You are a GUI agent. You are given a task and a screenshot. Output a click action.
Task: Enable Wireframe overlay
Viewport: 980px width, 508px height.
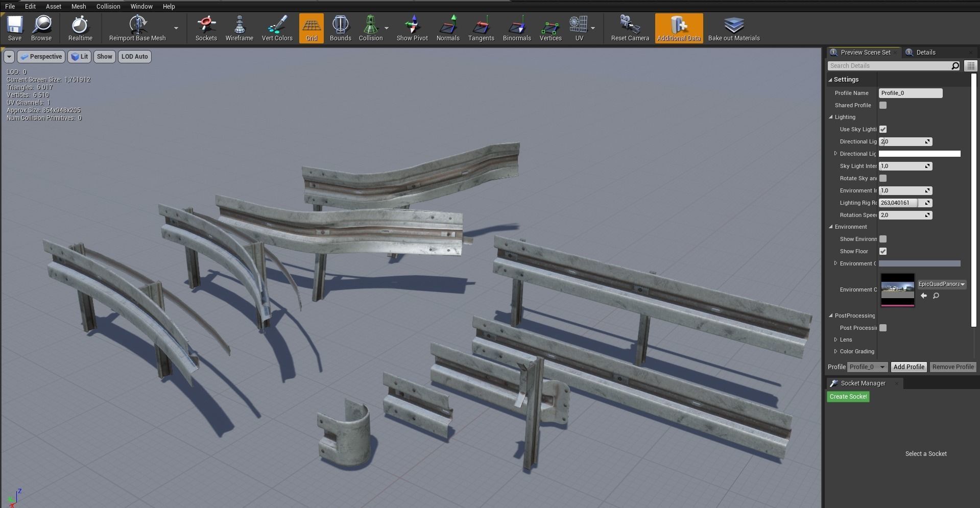(x=240, y=29)
